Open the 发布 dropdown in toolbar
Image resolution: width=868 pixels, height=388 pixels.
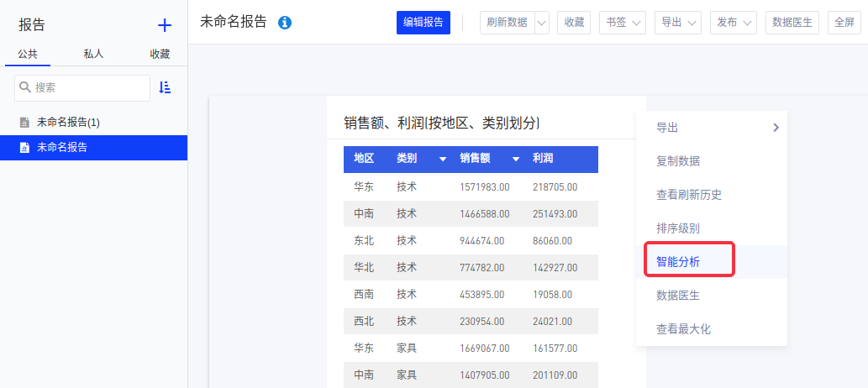tap(734, 23)
